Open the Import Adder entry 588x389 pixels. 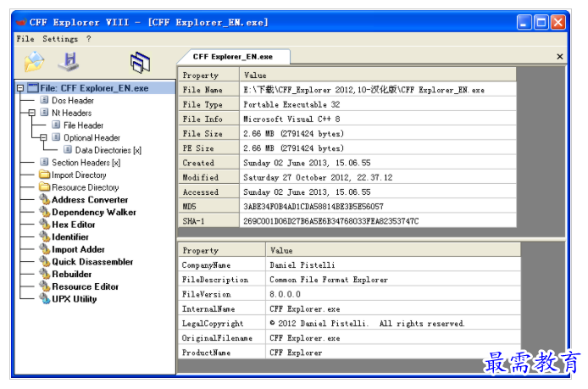tap(79, 249)
